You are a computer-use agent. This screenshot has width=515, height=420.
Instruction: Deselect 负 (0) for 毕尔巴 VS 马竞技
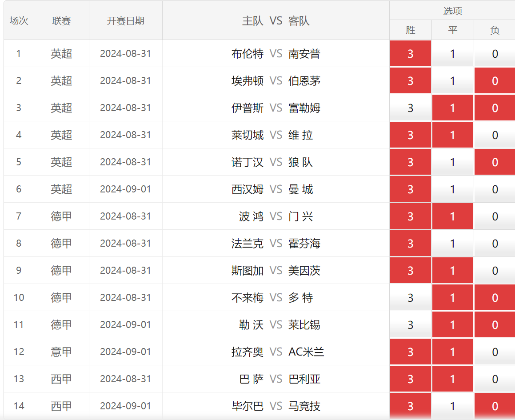[x=495, y=406]
